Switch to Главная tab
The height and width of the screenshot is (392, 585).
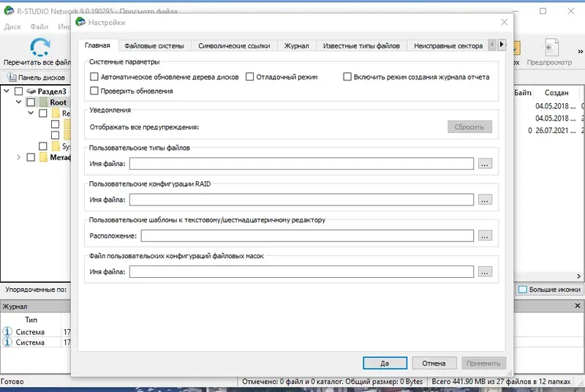pyautogui.click(x=97, y=45)
